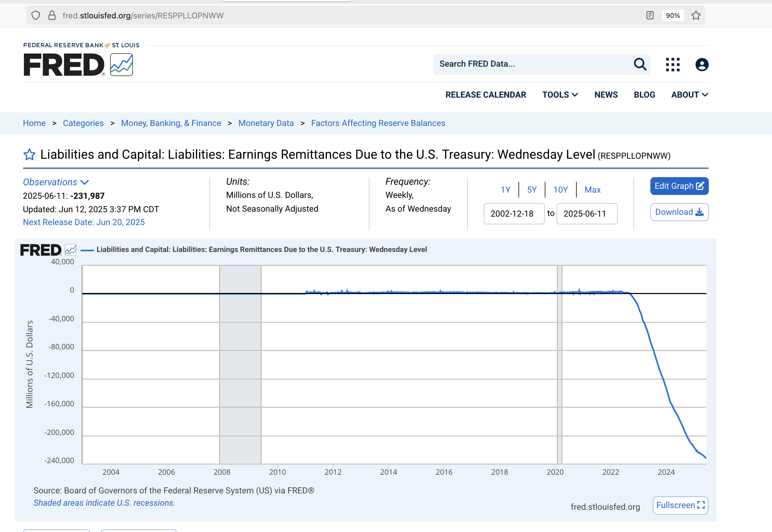The image size is (772, 532).
Task: Click the FRED logo in header
Action: click(78, 64)
